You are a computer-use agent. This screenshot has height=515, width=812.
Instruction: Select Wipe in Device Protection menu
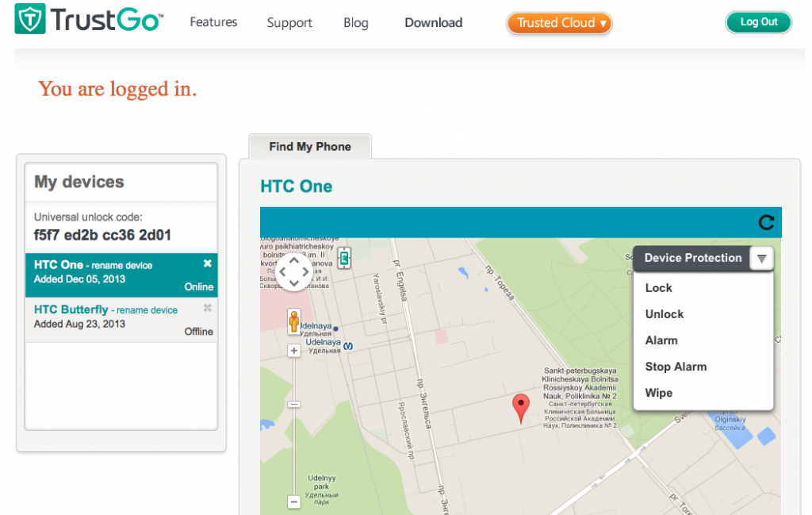pyautogui.click(x=658, y=393)
